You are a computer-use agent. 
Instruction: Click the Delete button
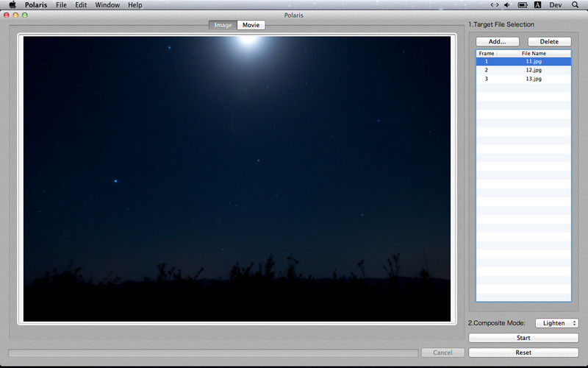(549, 42)
